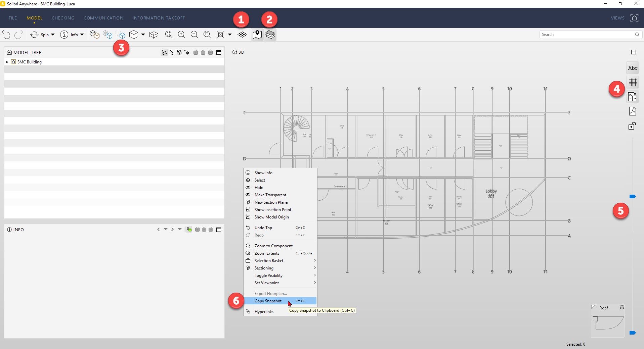
Task: Click into the Search field
Action: pos(591,35)
